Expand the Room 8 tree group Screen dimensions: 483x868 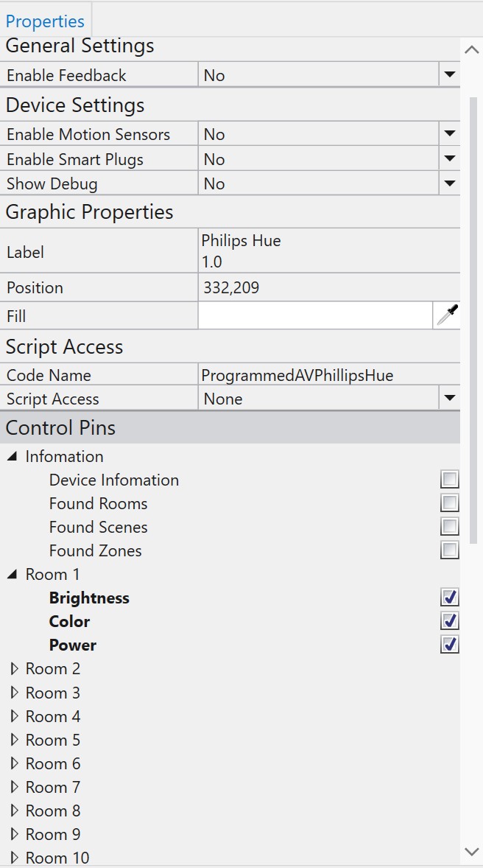pyautogui.click(x=15, y=811)
